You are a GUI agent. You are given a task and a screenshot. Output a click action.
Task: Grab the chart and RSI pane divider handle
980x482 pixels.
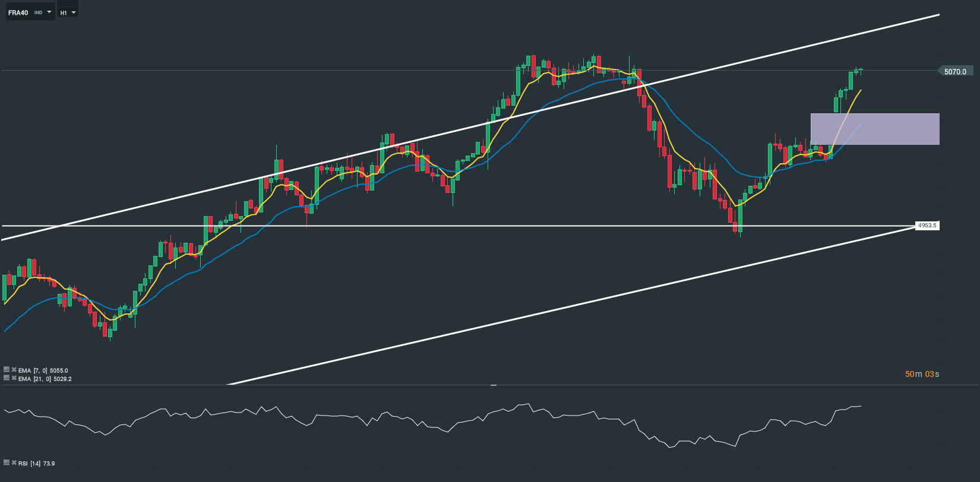493,385
